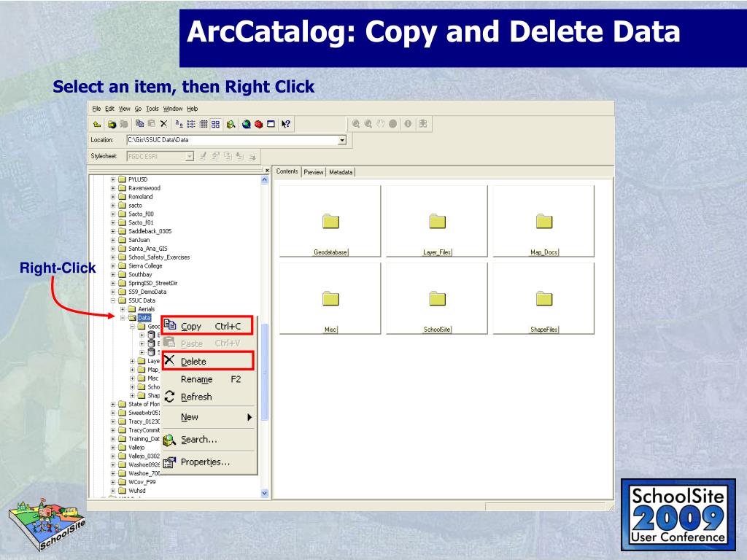Open the View menu
This screenshot has width=747, height=560.
124,109
